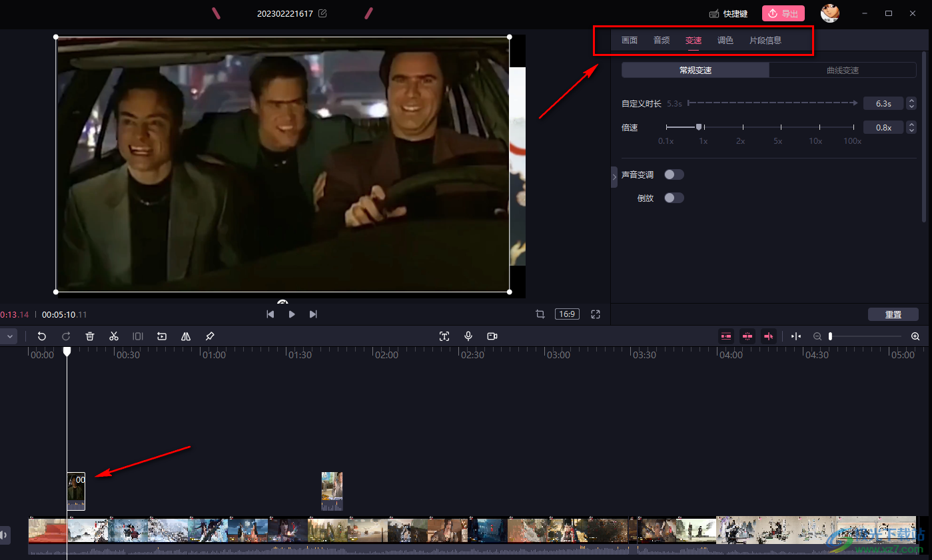
Task: Click the 0.8x speed value field
Action: [x=883, y=127]
